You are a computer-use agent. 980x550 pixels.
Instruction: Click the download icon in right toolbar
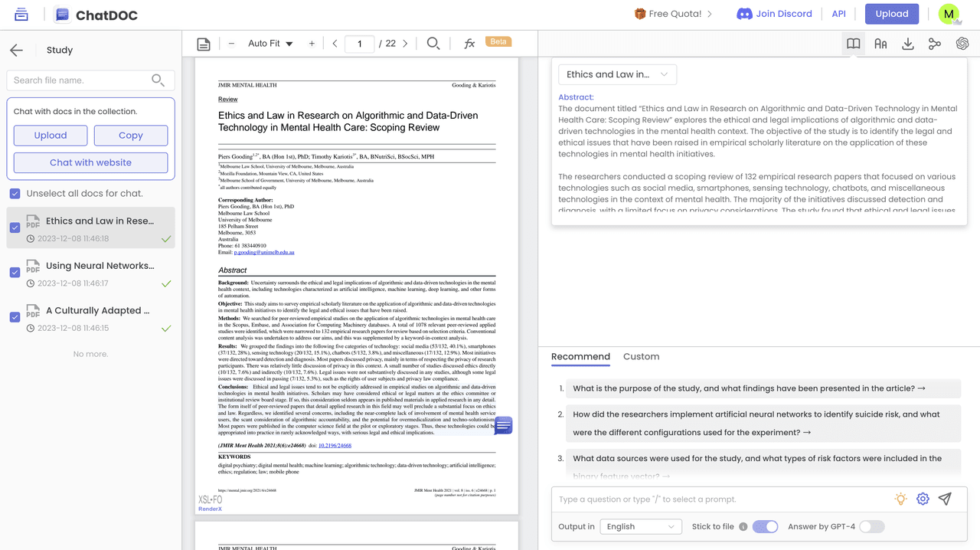point(907,44)
